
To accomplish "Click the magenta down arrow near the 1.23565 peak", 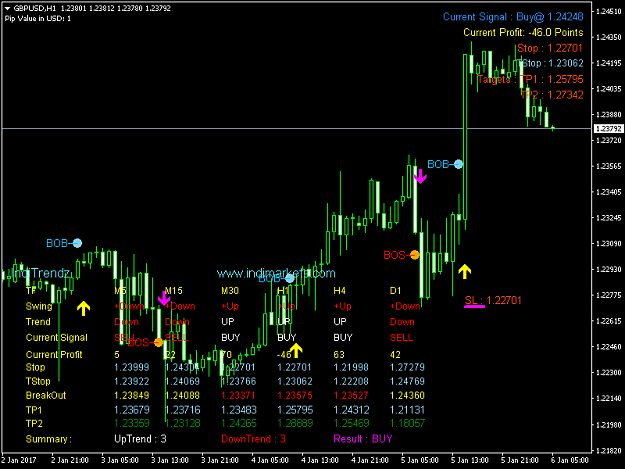I will point(420,176).
